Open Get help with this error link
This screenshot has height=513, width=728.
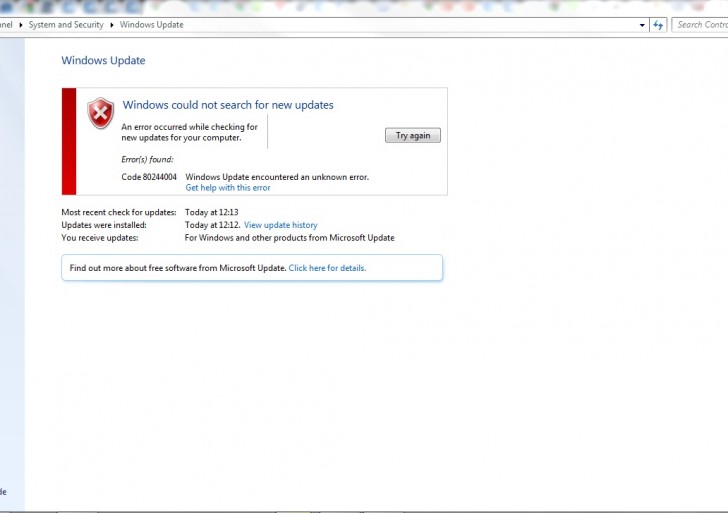tap(228, 188)
